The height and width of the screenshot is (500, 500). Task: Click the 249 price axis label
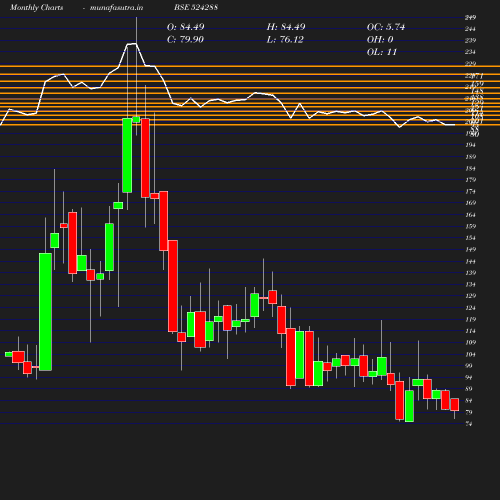pos(470,17)
